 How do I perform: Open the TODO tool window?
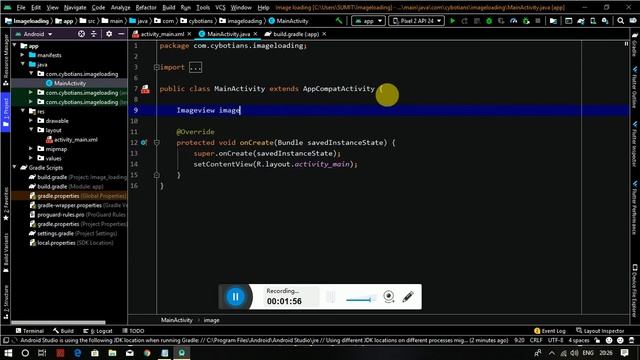[133, 331]
